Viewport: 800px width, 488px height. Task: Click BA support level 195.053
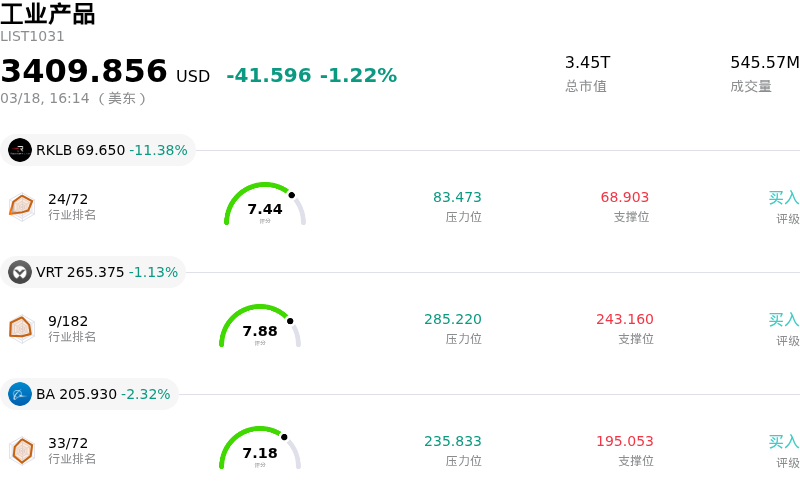click(624, 441)
